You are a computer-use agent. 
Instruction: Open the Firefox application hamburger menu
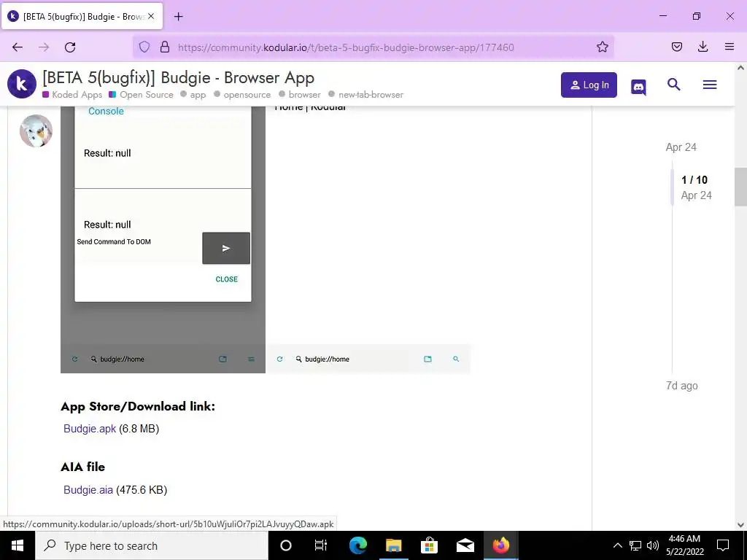pos(729,47)
